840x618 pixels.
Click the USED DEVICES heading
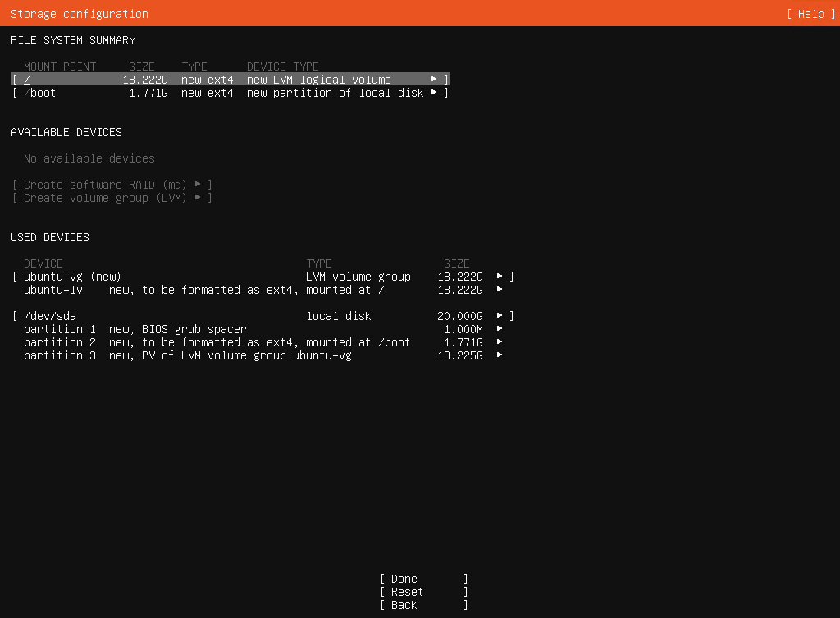click(x=50, y=237)
